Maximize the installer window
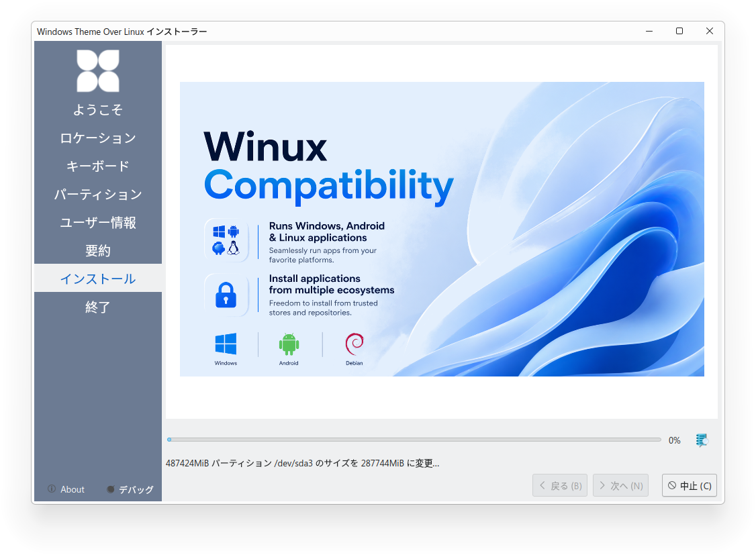 pos(679,31)
